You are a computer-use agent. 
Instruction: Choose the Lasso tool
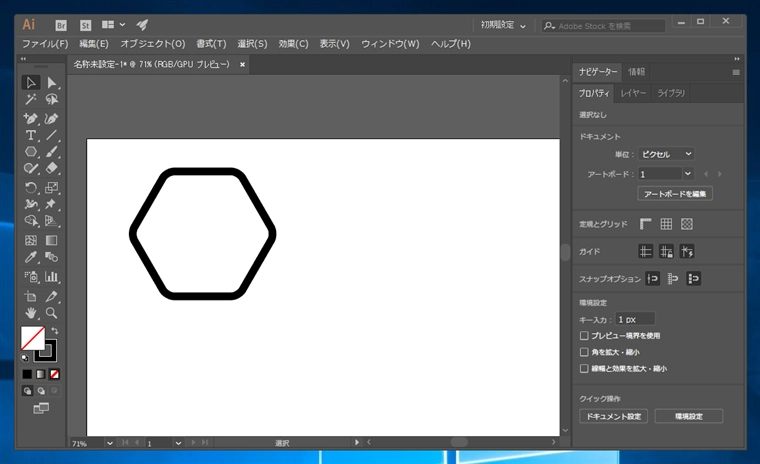pos(51,100)
